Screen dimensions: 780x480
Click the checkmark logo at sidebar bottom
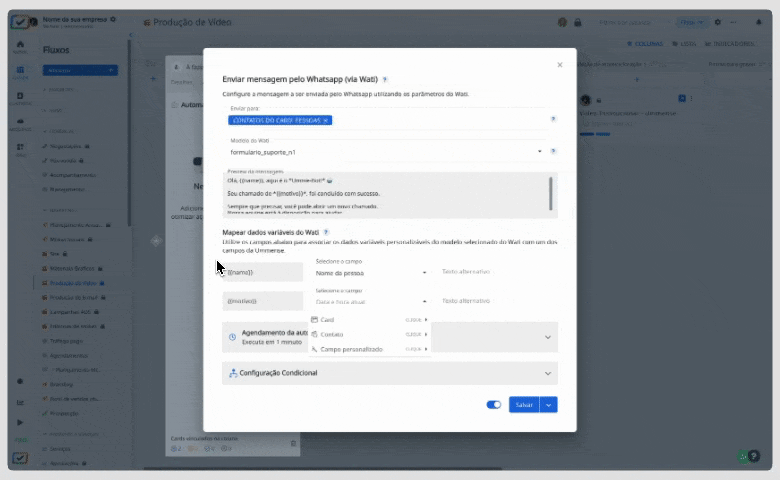click(20, 458)
